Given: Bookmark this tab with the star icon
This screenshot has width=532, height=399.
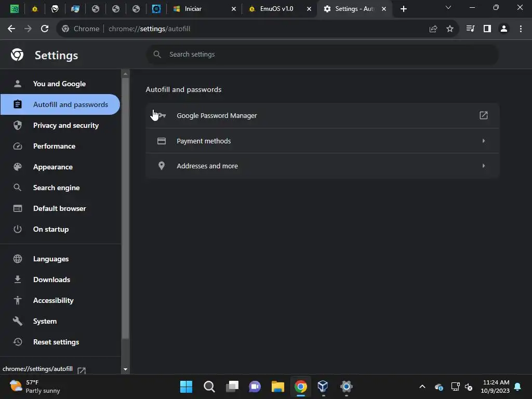Looking at the screenshot, I should [x=450, y=29].
